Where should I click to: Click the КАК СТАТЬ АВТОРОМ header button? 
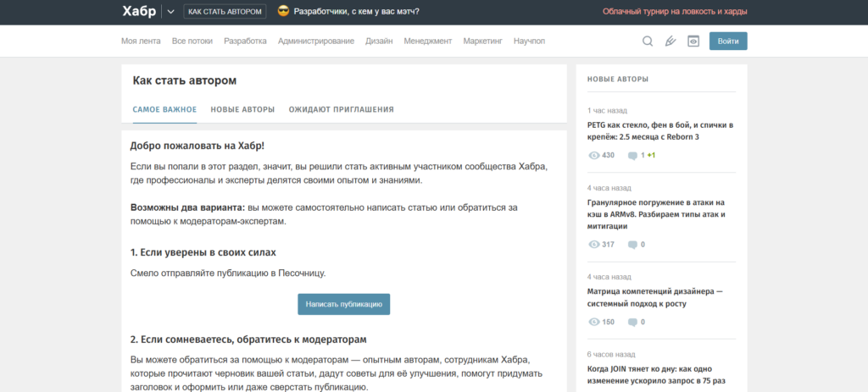225,12
